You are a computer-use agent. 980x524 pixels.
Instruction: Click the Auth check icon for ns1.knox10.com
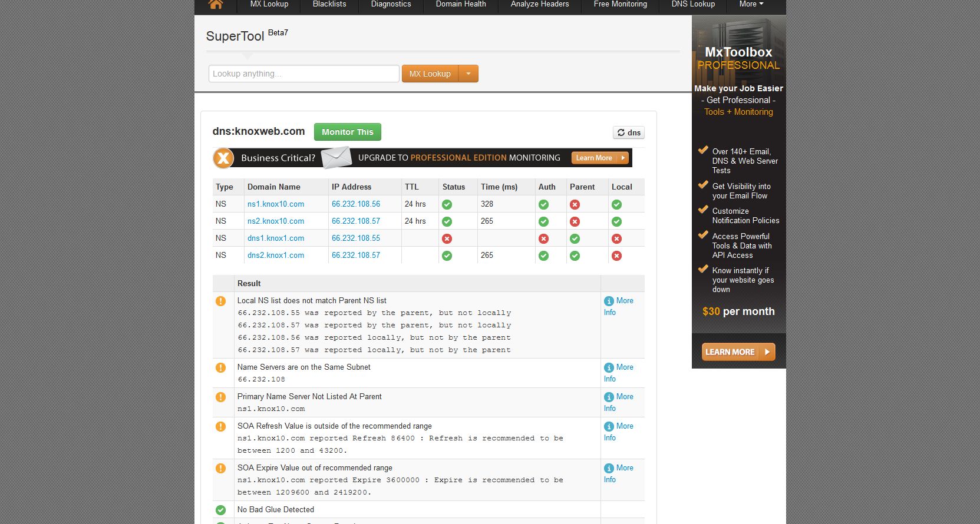pos(543,204)
